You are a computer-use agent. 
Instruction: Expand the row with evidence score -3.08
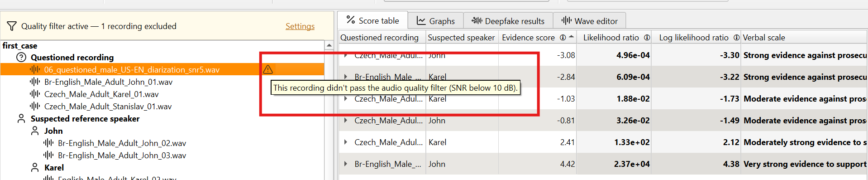coord(345,55)
